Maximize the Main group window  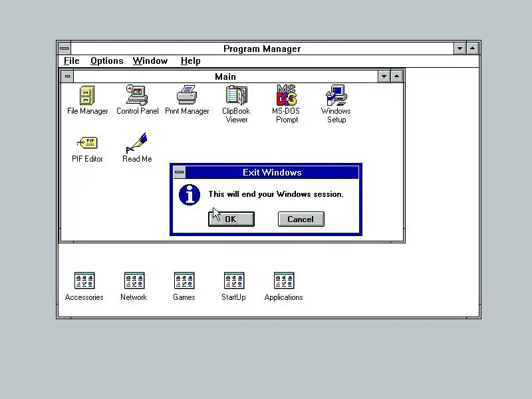pos(397,76)
